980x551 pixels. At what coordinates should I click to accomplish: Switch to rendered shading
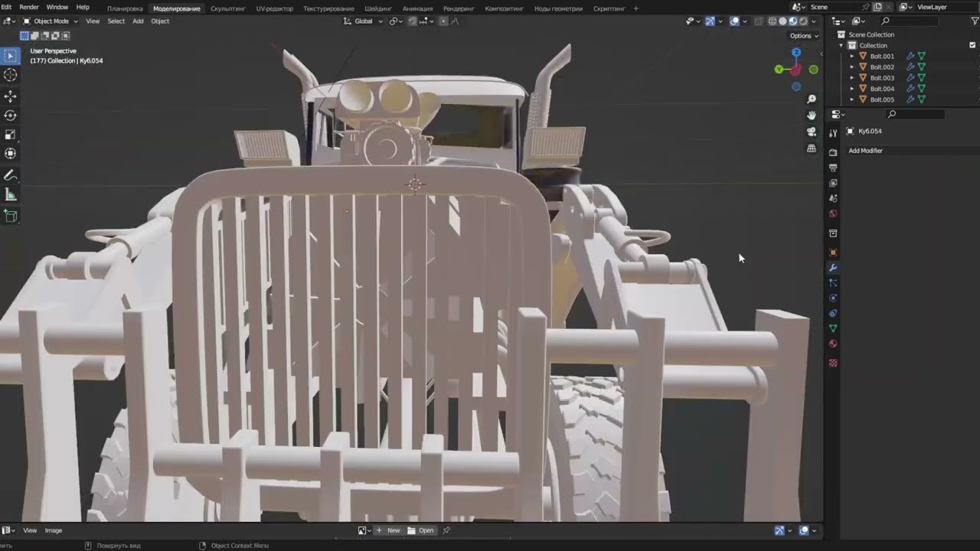click(x=802, y=21)
